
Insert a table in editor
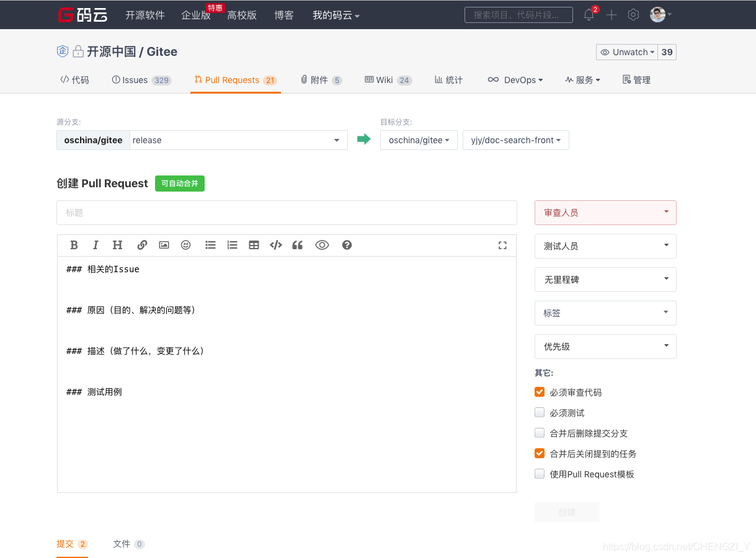(254, 245)
